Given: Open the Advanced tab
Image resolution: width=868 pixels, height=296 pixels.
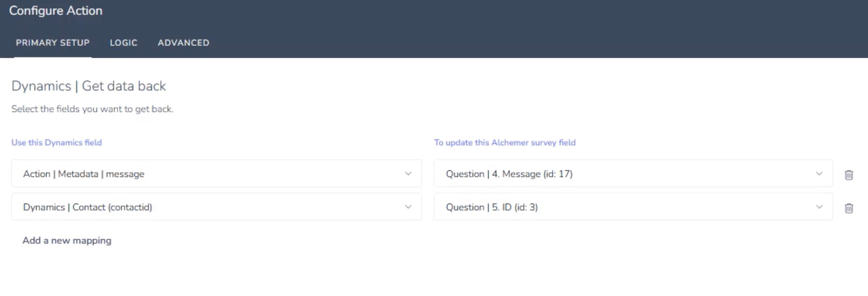Looking at the screenshot, I should coord(183,43).
